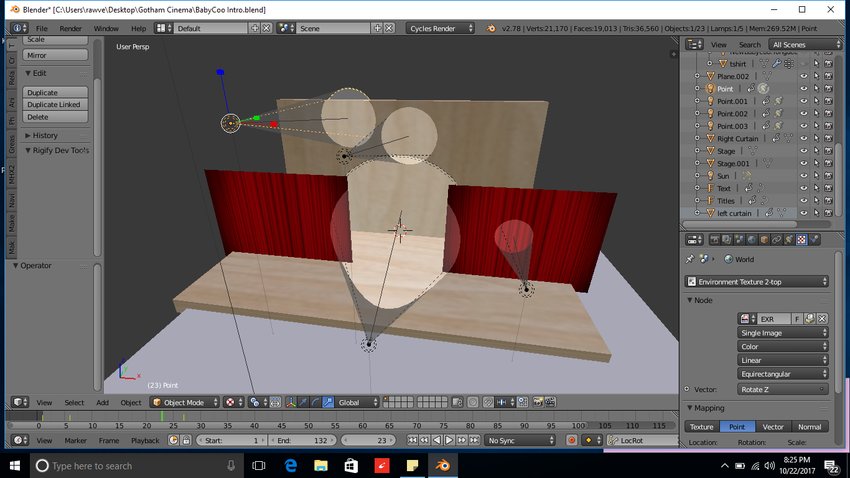Open the object properties tab
The height and width of the screenshot is (478, 850).
[764, 240]
